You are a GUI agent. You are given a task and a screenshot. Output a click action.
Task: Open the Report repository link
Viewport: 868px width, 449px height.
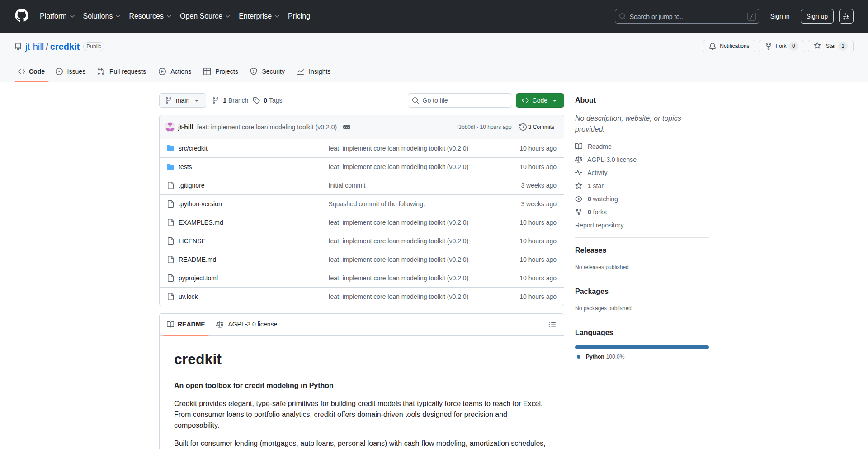(x=599, y=225)
